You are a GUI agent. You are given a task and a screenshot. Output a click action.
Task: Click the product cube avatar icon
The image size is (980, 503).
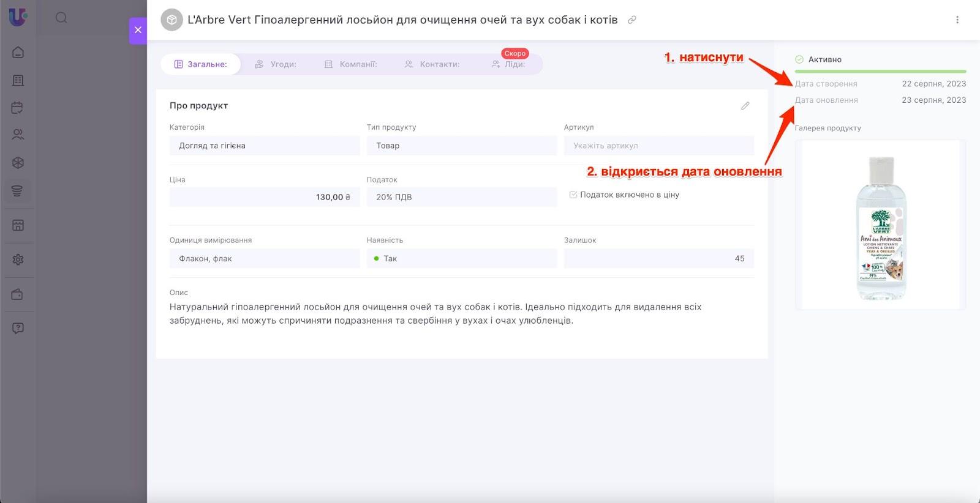point(171,20)
